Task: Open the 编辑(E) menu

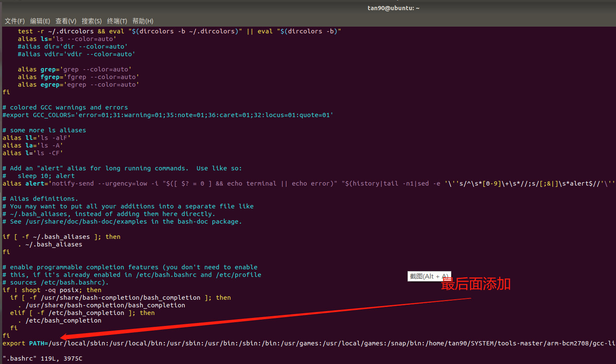Action: [x=40, y=21]
